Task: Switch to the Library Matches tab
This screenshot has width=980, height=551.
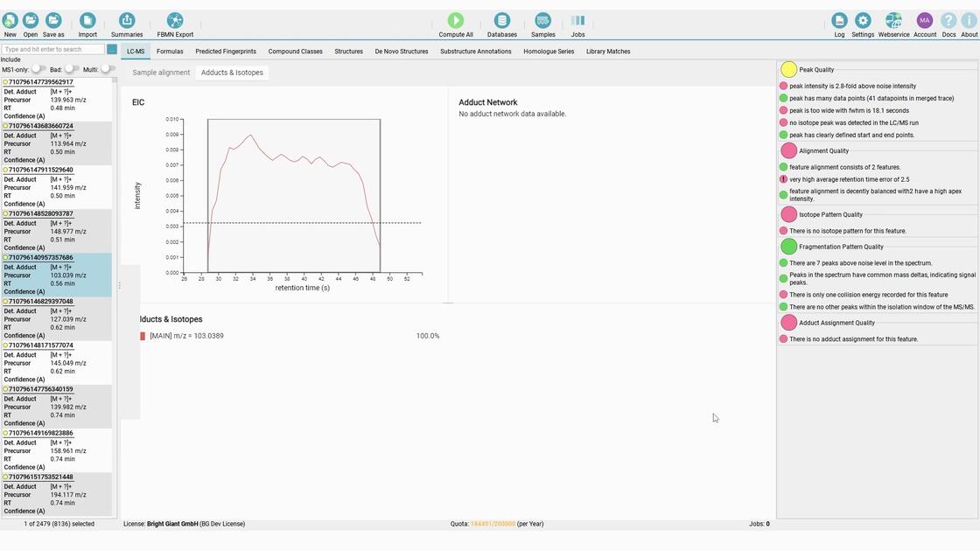Action: tap(608, 52)
